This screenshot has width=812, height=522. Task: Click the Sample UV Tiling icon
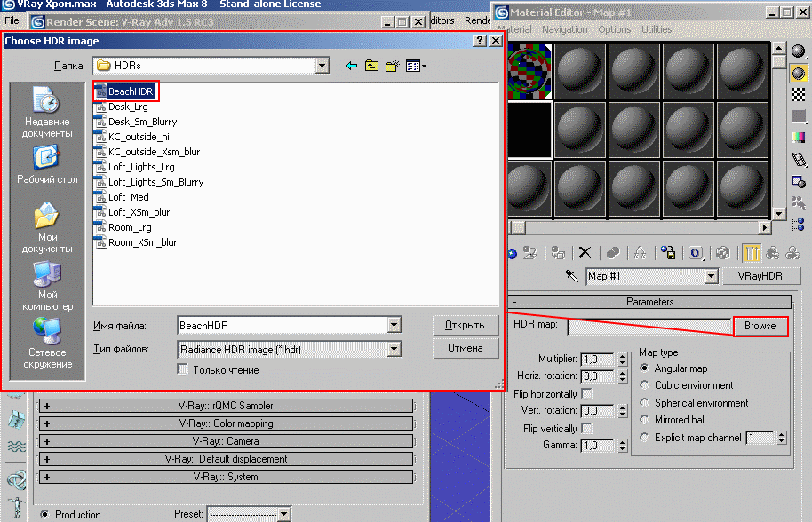coord(799,116)
